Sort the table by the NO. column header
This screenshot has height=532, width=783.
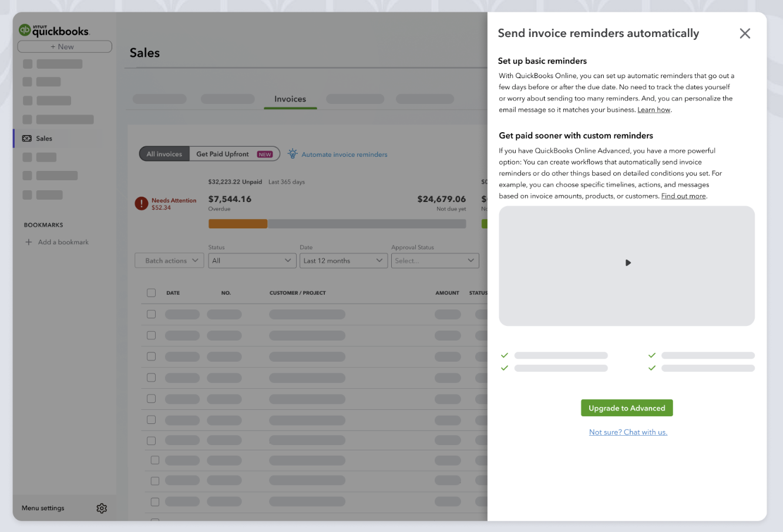click(226, 292)
